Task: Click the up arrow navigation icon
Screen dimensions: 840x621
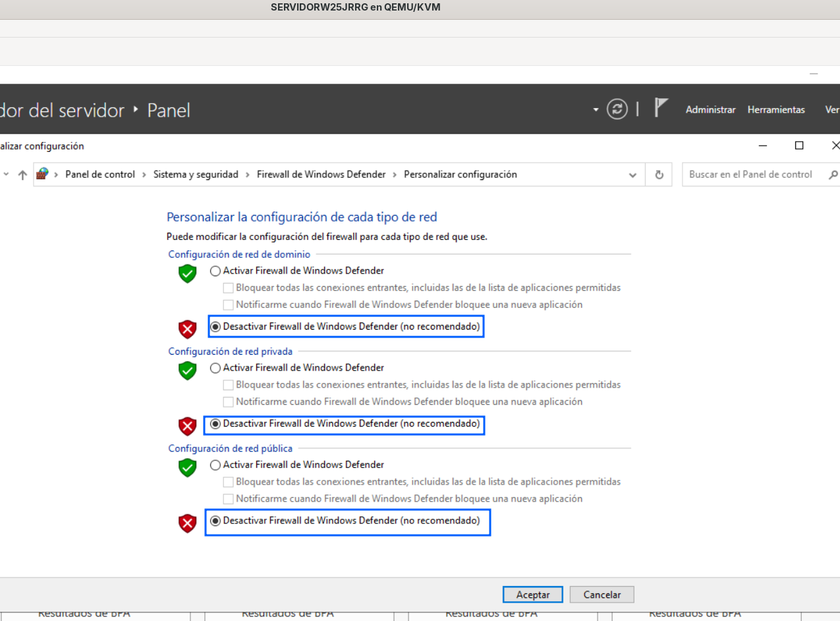Action: pos(22,175)
